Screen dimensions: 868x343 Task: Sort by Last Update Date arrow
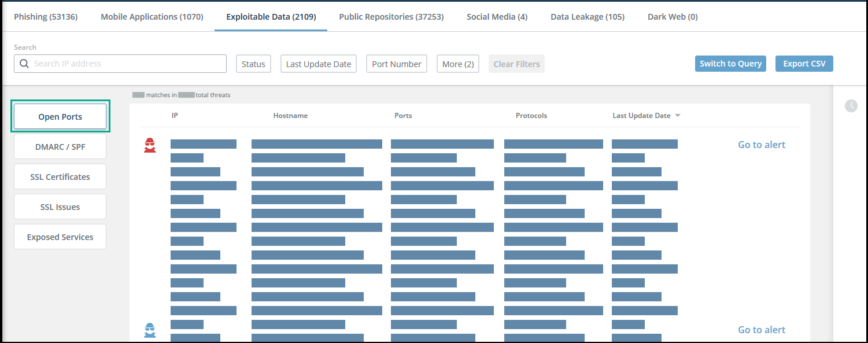coord(678,116)
